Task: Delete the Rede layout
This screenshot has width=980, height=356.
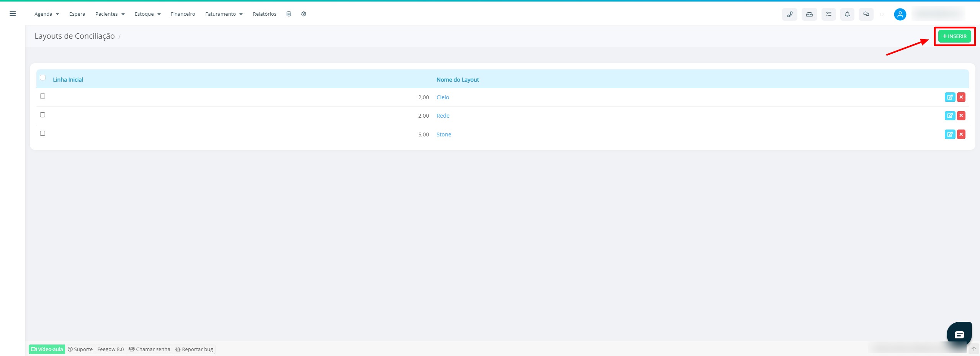Action: [x=961, y=116]
